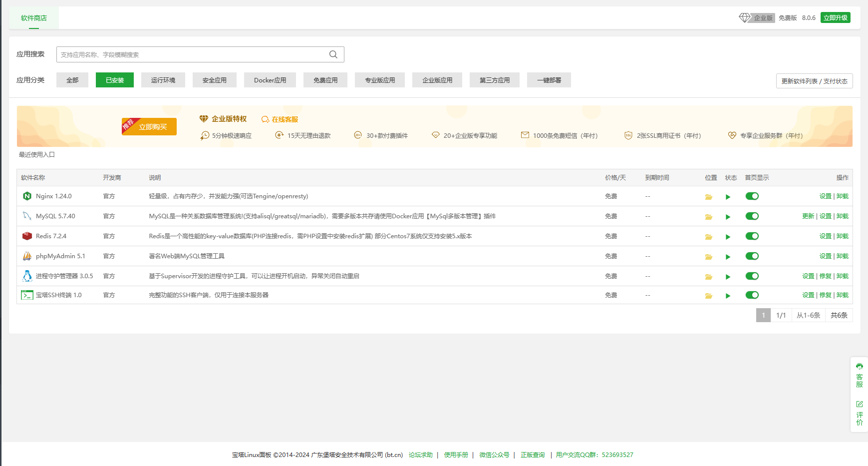
Task: Click the phpMyAdmin status play icon
Action: [728, 257]
